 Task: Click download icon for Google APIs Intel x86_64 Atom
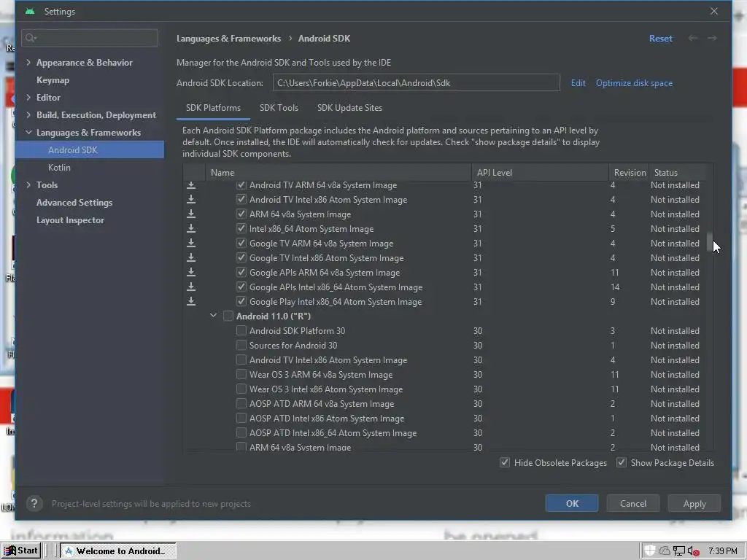click(x=191, y=287)
